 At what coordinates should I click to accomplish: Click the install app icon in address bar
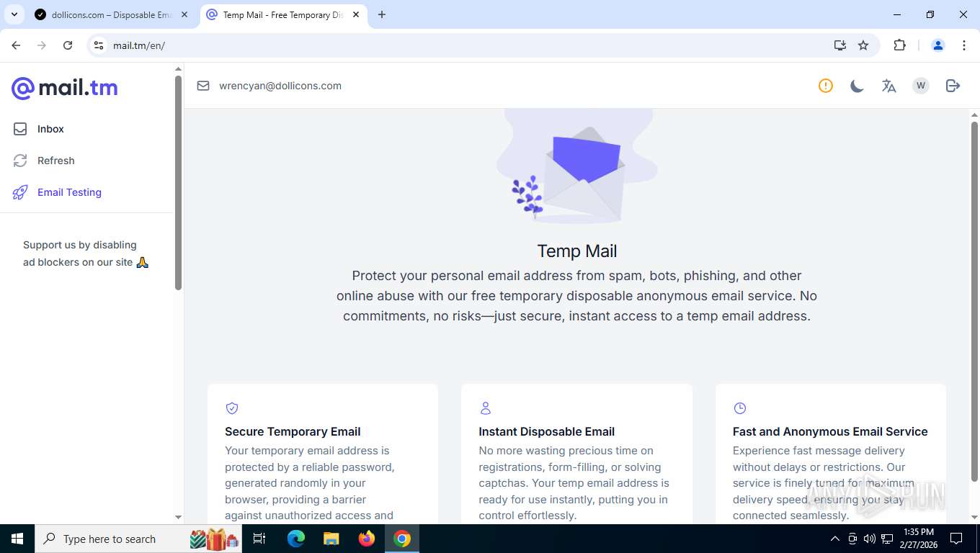839,45
